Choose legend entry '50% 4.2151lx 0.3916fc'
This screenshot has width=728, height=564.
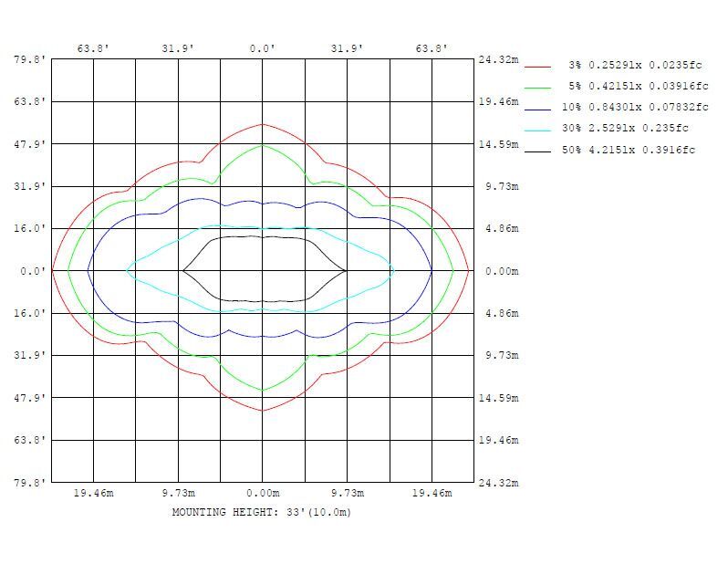pyautogui.click(x=628, y=150)
